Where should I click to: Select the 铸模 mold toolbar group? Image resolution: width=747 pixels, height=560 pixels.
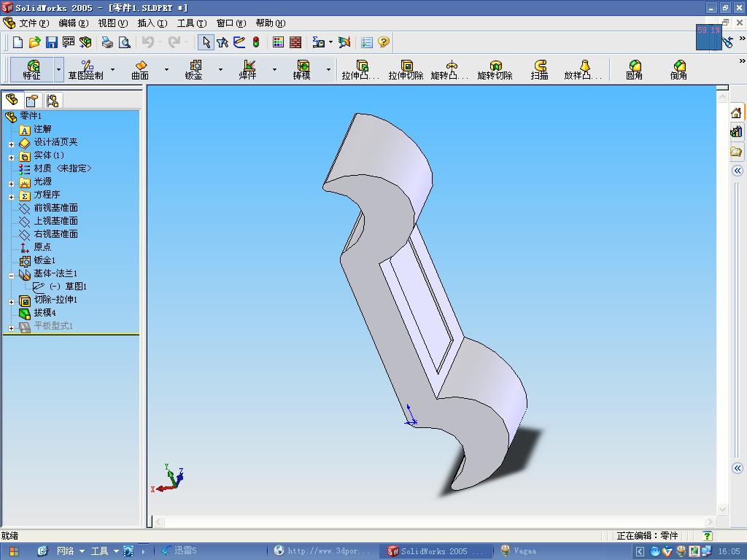click(x=301, y=70)
